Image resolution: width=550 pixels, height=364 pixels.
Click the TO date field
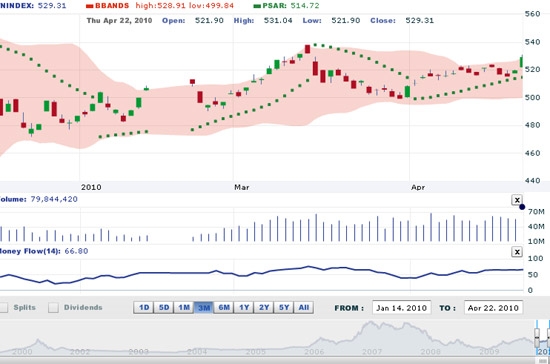493,308
